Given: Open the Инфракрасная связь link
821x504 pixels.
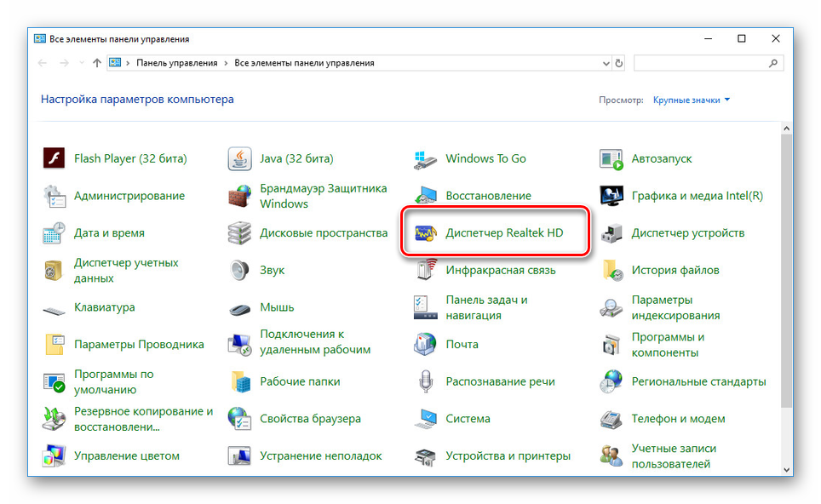Looking at the screenshot, I should pos(501,271).
